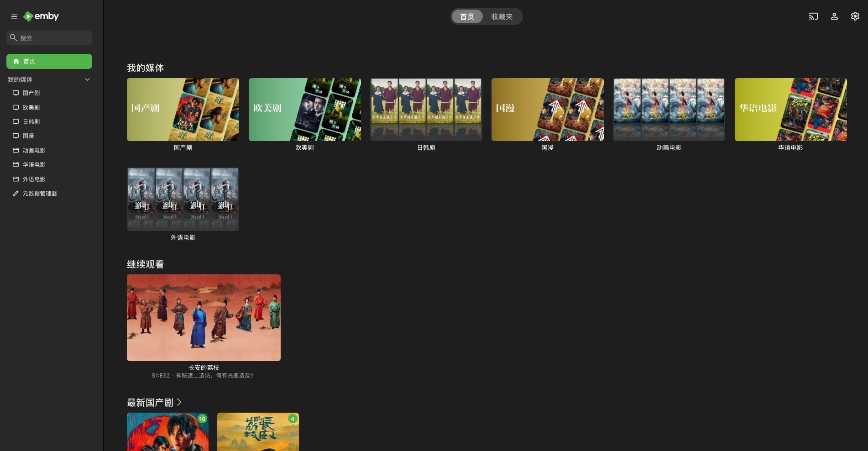This screenshot has width=868, height=451.
Task: Collapse the 我的媒体 sidebar section
Action: 87,79
